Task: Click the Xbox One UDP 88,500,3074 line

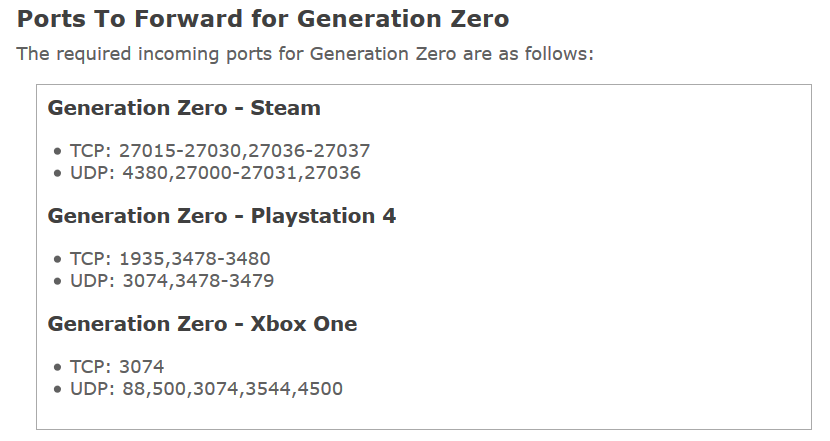Action: [206, 389]
